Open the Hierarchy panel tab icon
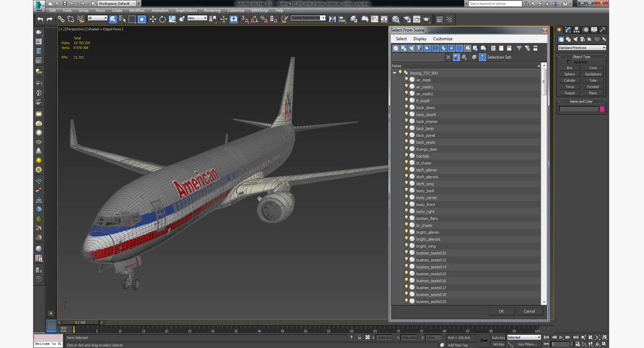644x348 pixels. coord(577,30)
